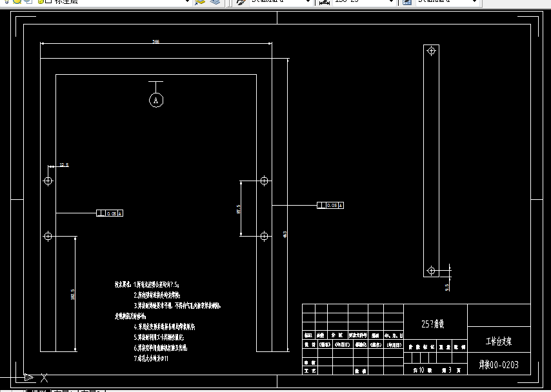Screen dimensions: 551x392
Task: Open the text style Standard dropdown arrow
Action: coord(308,1)
